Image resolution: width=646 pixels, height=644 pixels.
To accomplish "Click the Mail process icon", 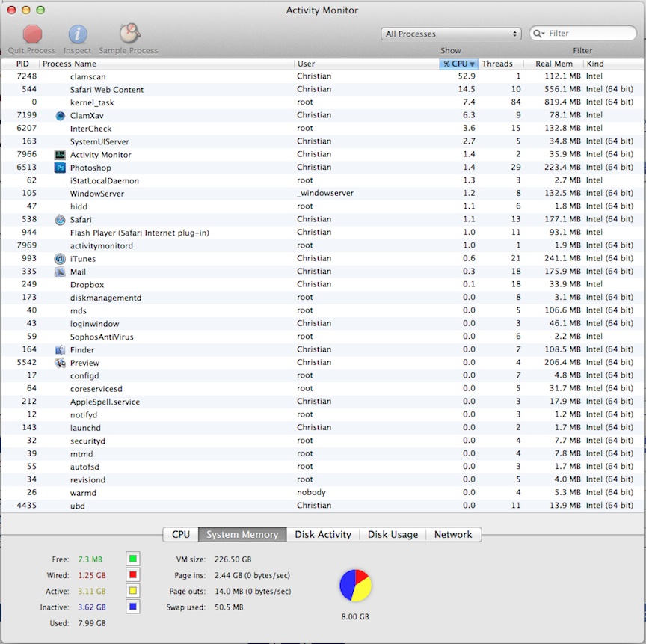I will coord(60,272).
